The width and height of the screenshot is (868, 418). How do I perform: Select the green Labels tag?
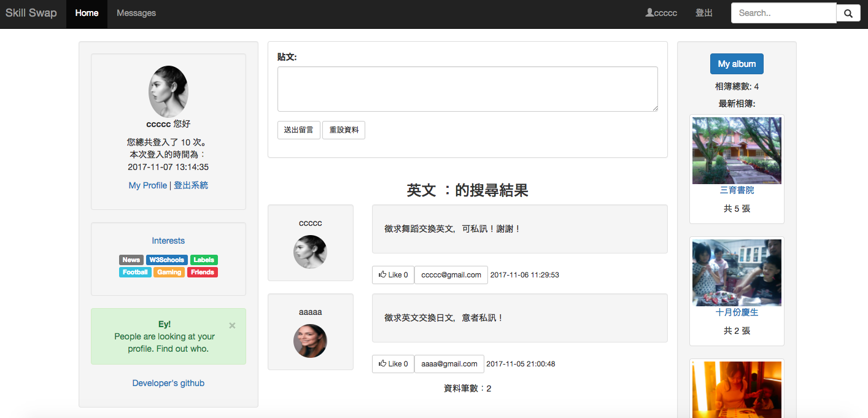tap(204, 260)
